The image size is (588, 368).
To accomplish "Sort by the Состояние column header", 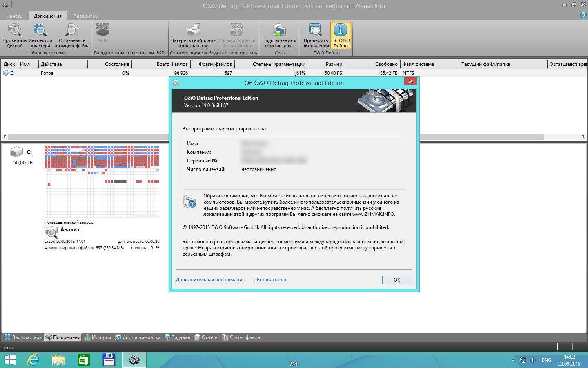I will [110, 64].
